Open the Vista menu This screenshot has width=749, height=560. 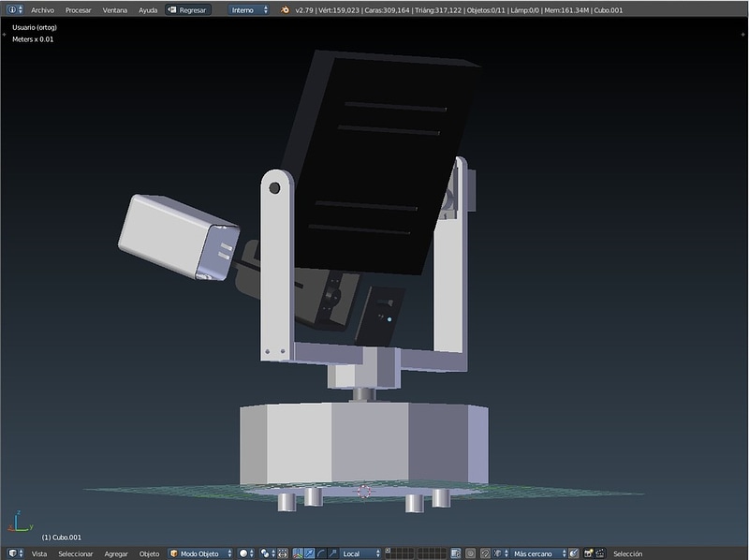tap(39, 553)
